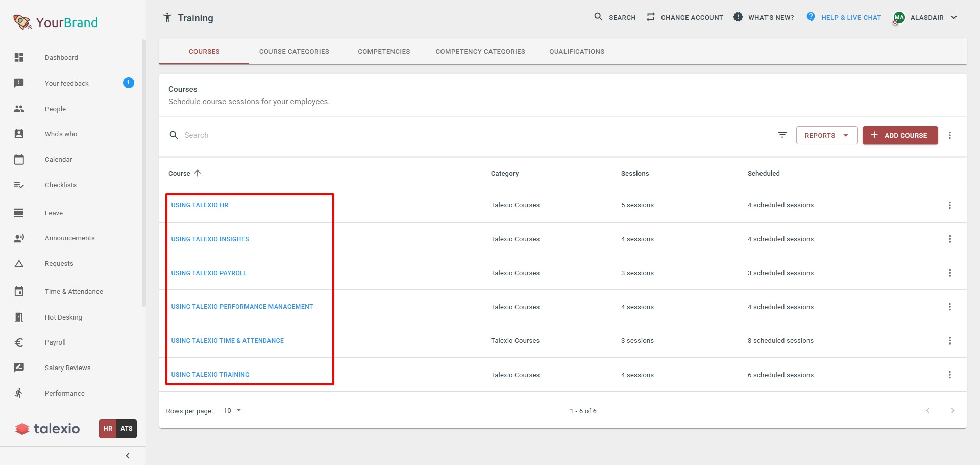Switch to Course Categories tab

coord(294,51)
